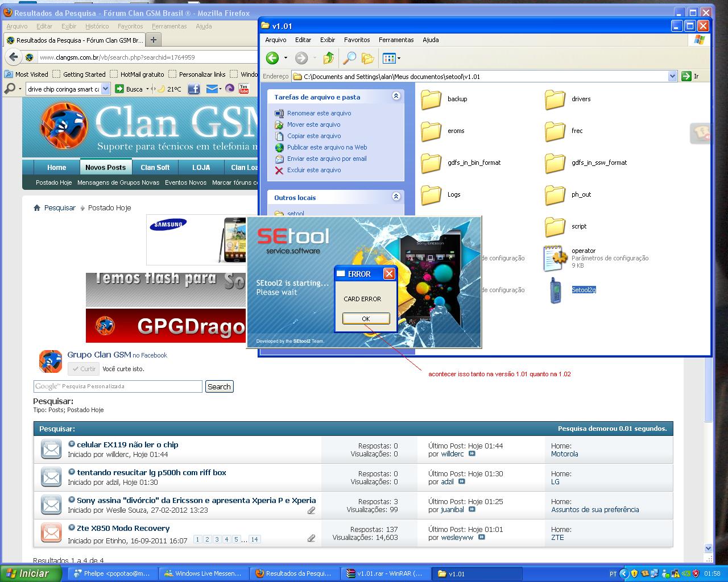Switch to the Novos Posts tab
The image size is (728, 582).
click(x=105, y=168)
